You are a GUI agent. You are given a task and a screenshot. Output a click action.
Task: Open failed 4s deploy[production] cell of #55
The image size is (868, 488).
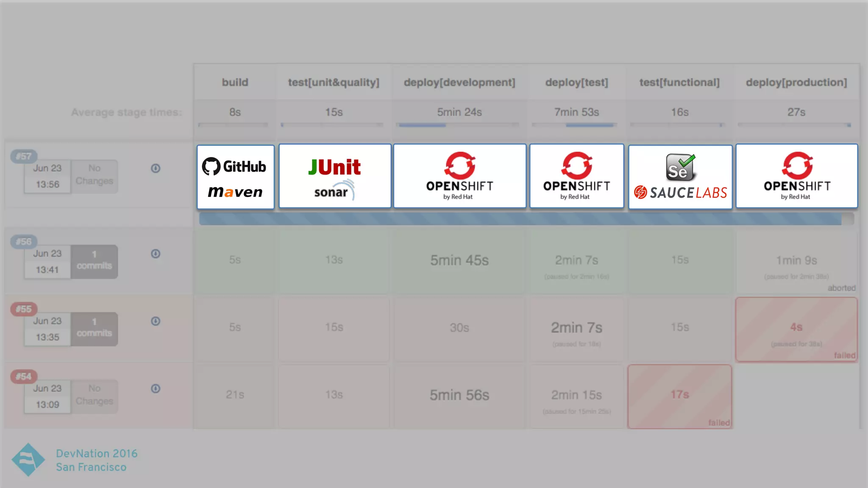pos(796,329)
